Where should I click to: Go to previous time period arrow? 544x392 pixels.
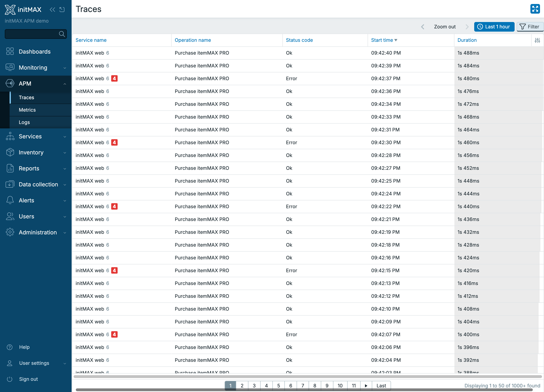(x=423, y=27)
